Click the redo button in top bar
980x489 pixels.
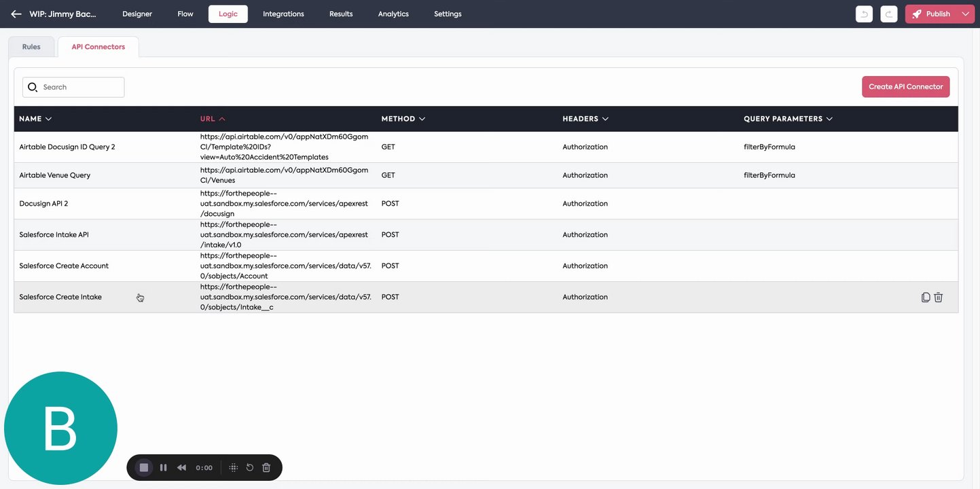(889, 14)
